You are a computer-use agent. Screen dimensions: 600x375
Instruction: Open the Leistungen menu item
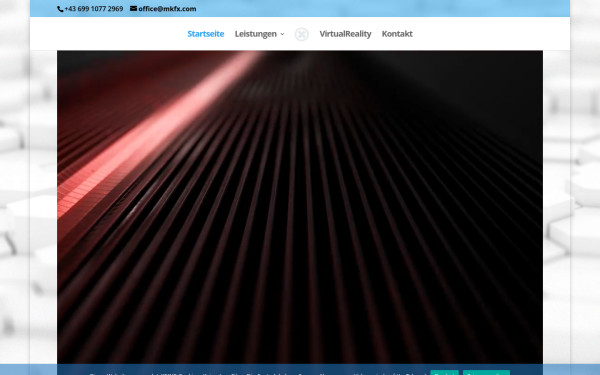[256, 34]
